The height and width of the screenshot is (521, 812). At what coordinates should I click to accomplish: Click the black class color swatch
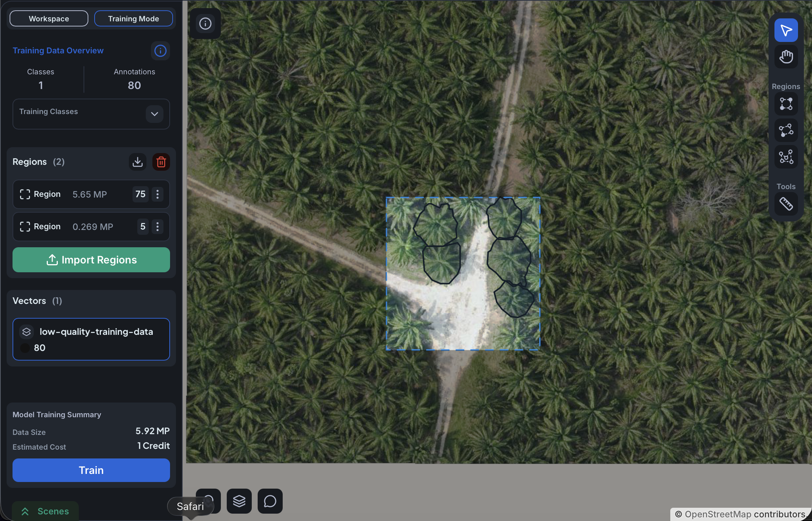25,348
